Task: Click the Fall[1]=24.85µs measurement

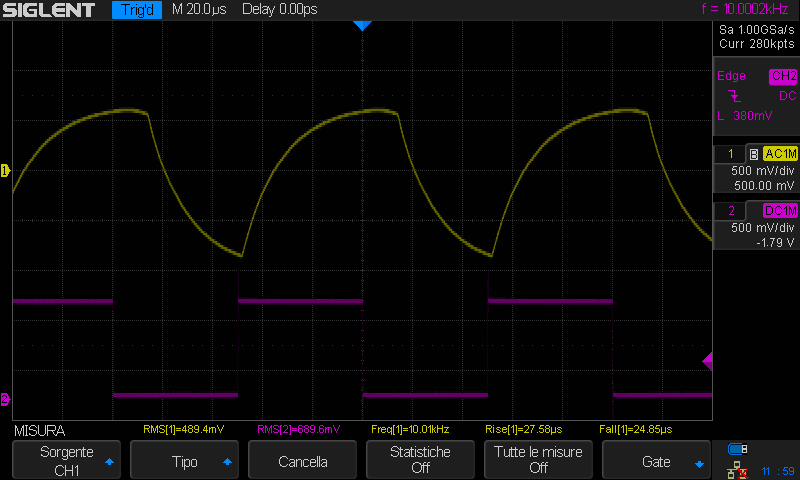Action: 636,430
